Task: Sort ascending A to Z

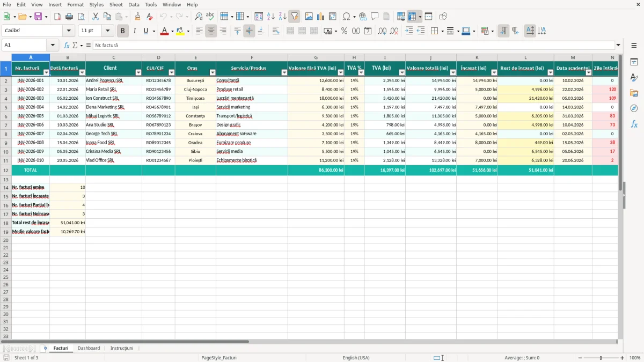Action: click(271, 17)
